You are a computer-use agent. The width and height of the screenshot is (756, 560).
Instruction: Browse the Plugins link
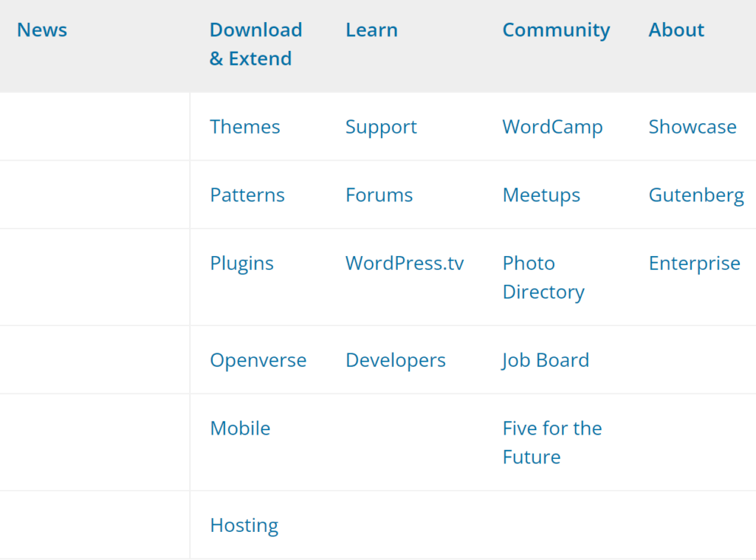click(x=242, y=264)
